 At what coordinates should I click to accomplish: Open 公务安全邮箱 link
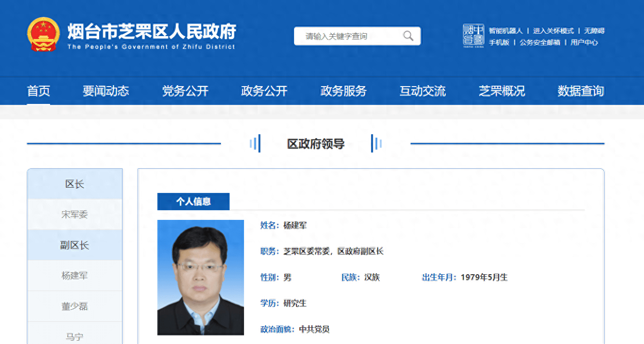point(540,42)
